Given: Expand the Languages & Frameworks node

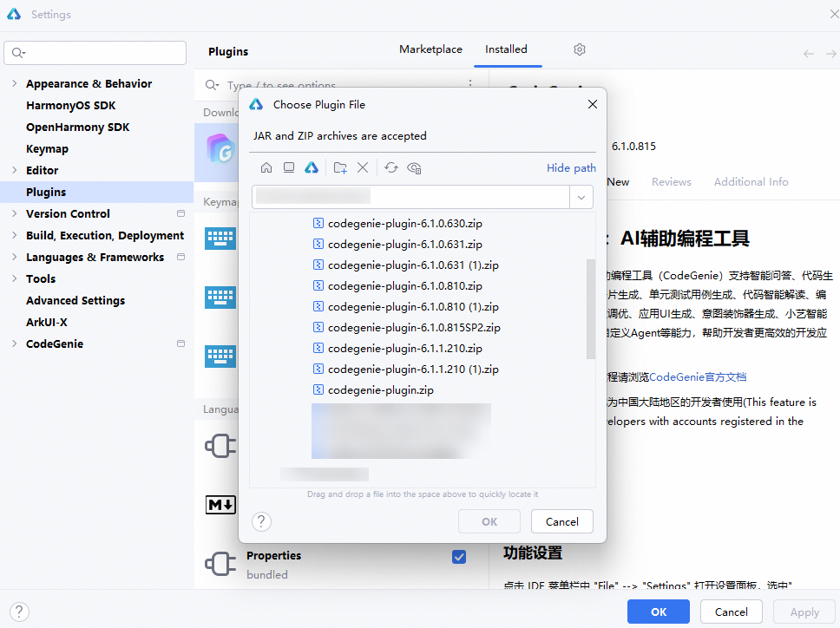Looking at the screenshot, I should 14,258.
